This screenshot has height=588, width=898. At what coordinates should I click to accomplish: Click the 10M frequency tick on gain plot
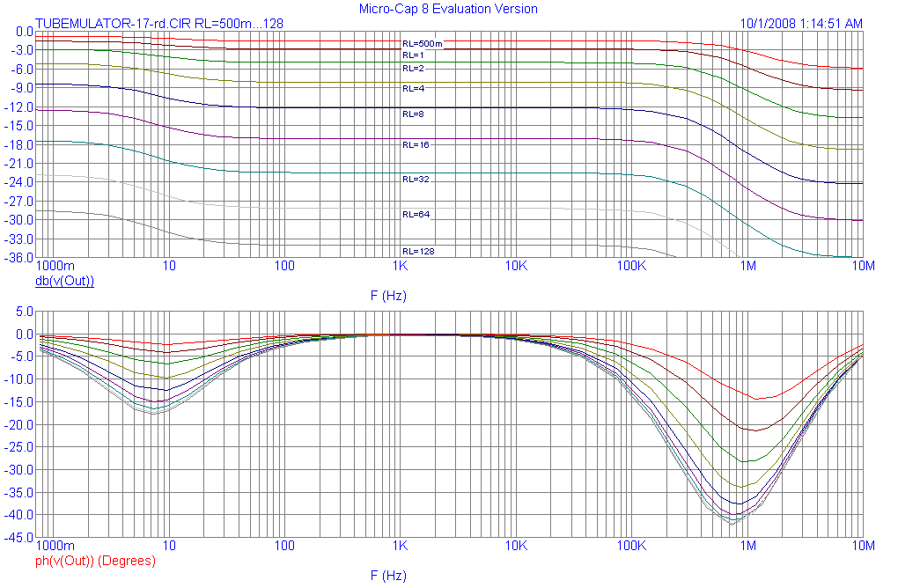pos(863,266)
